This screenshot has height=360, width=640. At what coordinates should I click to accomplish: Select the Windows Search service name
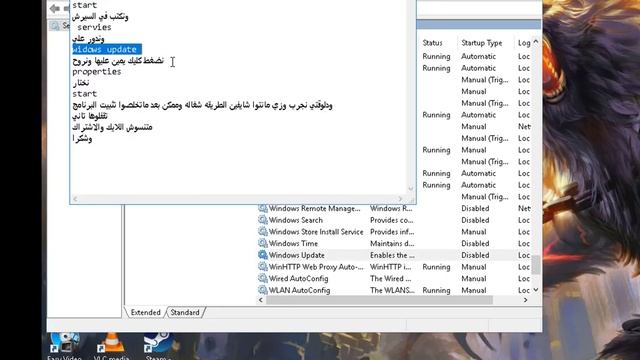pyautogui.click(x=296, y=220)
